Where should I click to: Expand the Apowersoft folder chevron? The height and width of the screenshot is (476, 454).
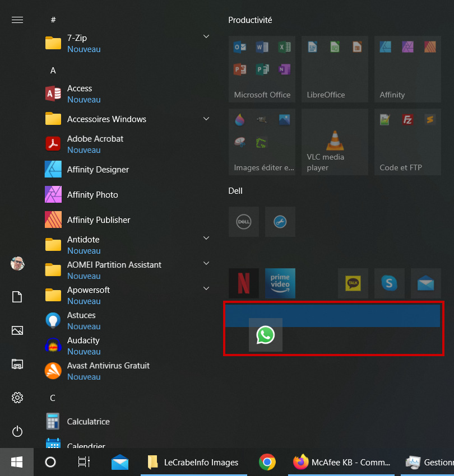coord(206,288)
